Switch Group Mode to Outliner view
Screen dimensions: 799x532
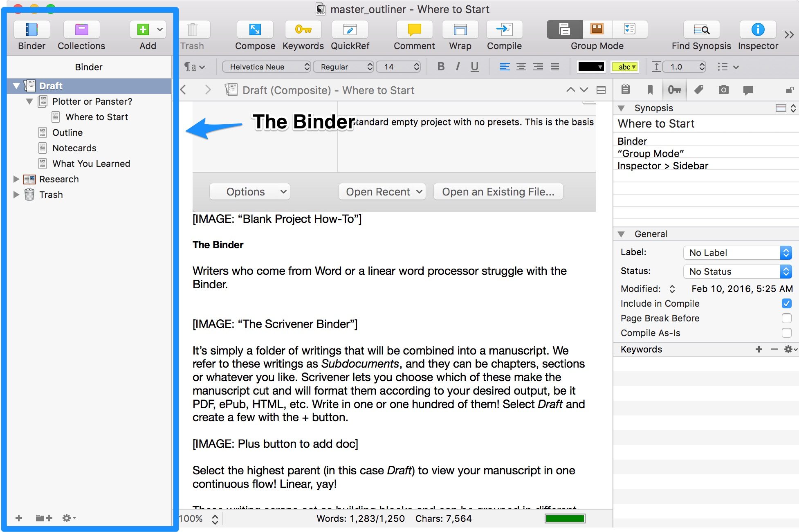(630, 29)
